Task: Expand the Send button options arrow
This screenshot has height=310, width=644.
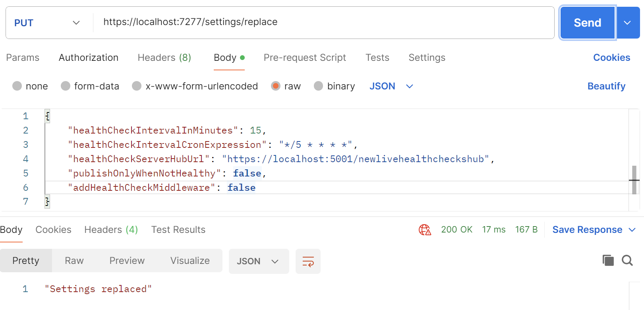Action: tap(628, 23)
